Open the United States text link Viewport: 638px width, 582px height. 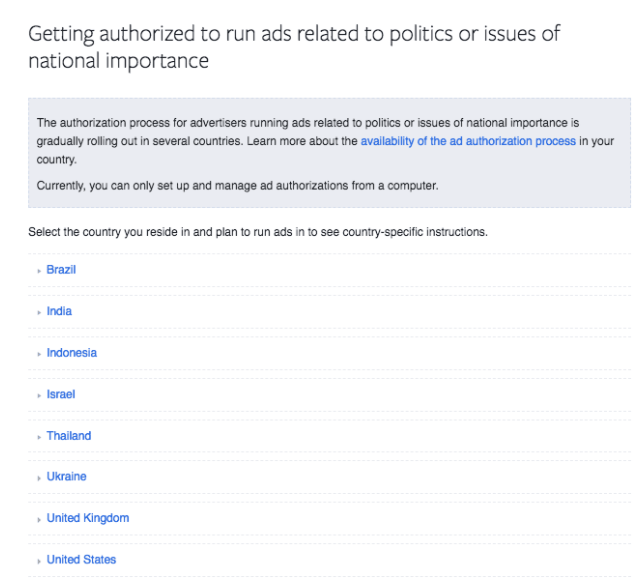pos(81,559)
